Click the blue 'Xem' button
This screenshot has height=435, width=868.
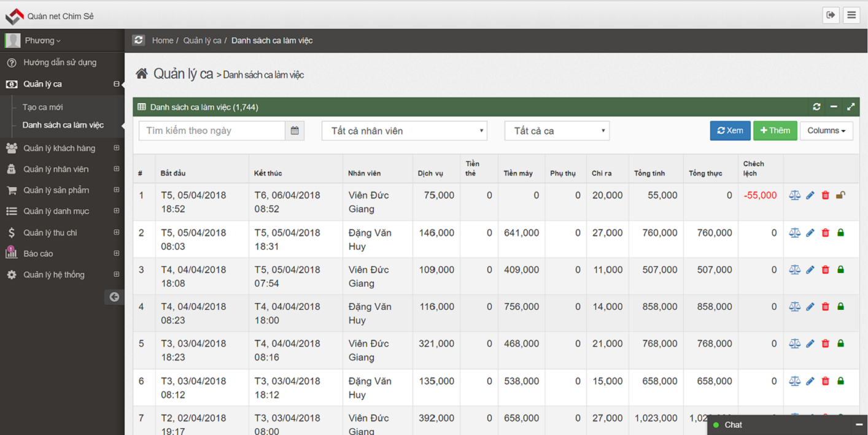(x=730, y=131)
